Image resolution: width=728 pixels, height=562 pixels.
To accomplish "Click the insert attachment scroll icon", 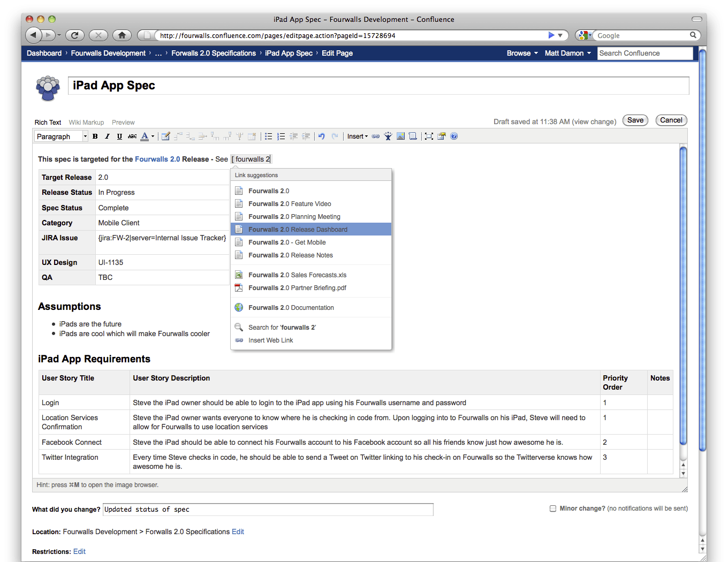I will coord(413,136).
